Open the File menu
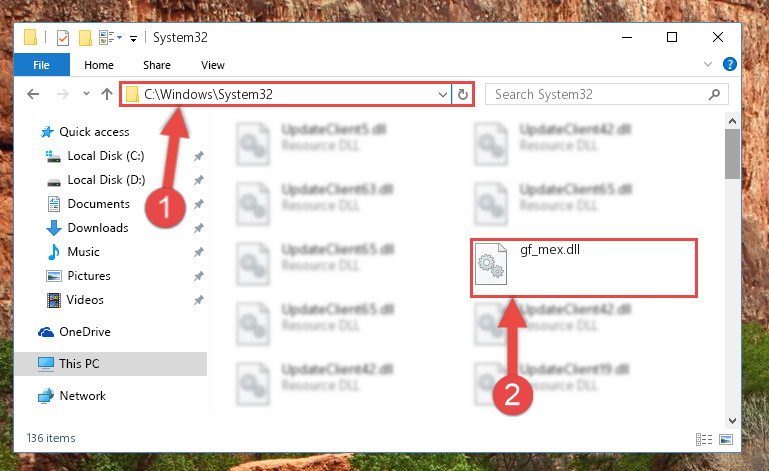This screenshot has width=769, height=471. tap(42, 65)
